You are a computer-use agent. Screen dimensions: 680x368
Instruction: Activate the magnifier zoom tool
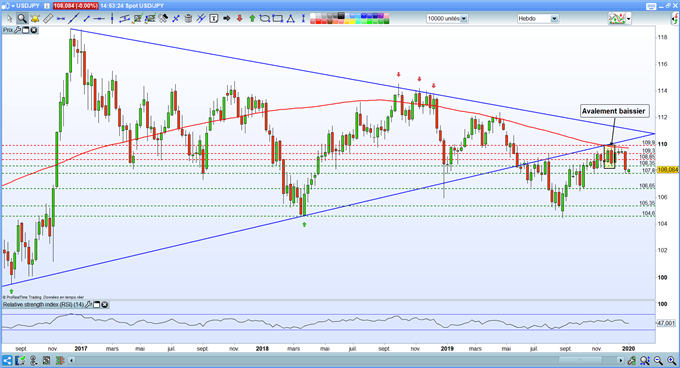22,19
